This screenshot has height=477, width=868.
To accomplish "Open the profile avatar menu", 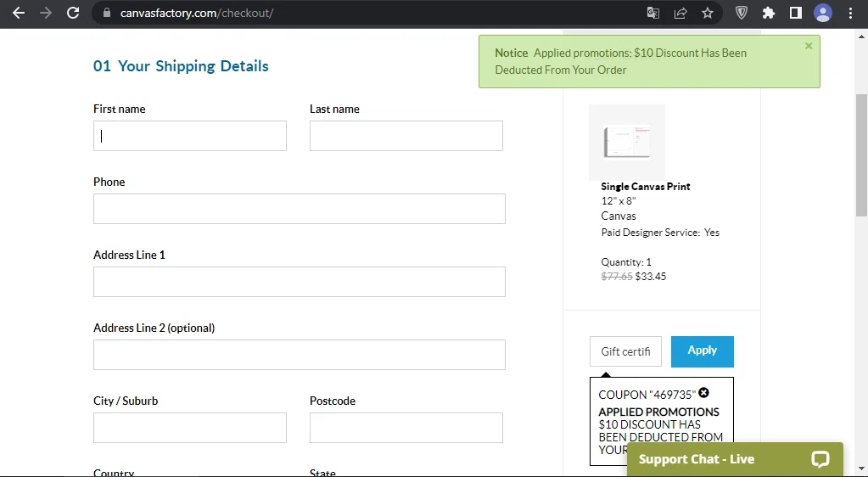I will [x=823, y=13].
